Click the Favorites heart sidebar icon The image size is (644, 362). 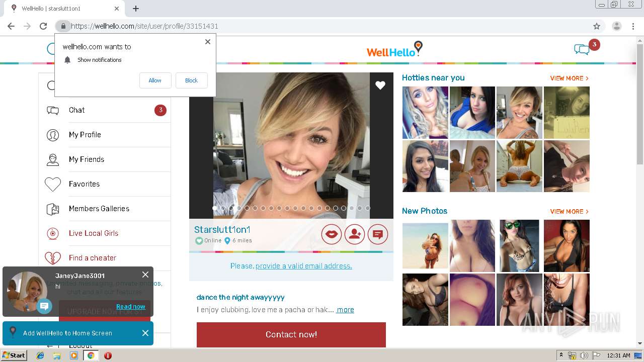[53, 184]
